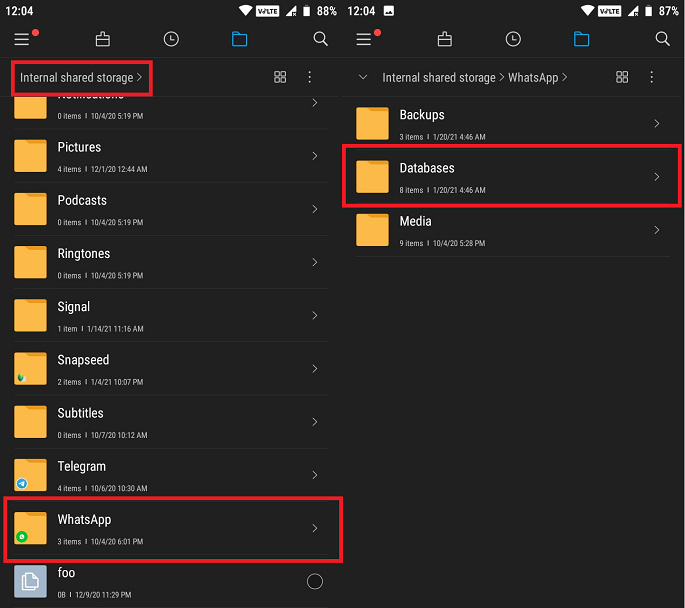Open the WhatsApp folder icon
The image size is (685, 608).
coord(30,528)
